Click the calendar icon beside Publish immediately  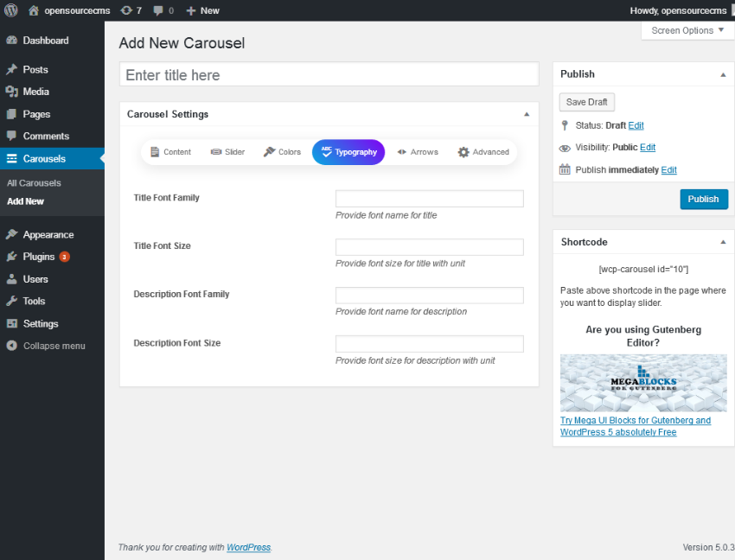(565, 169)
